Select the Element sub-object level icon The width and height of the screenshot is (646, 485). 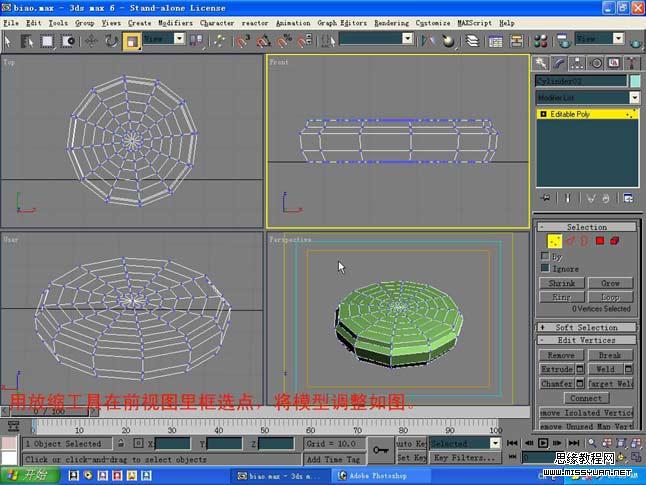click(615, 241)
